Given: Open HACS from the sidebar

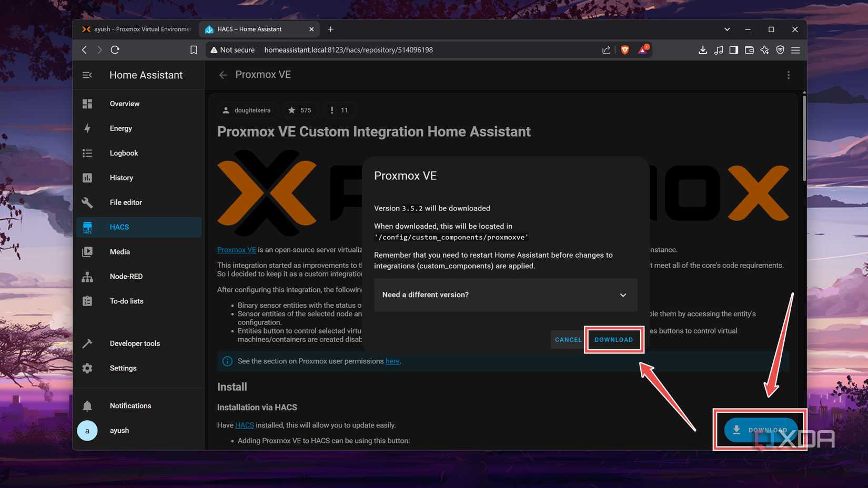Looking at the screenshot, I should [x=119, y=227].
